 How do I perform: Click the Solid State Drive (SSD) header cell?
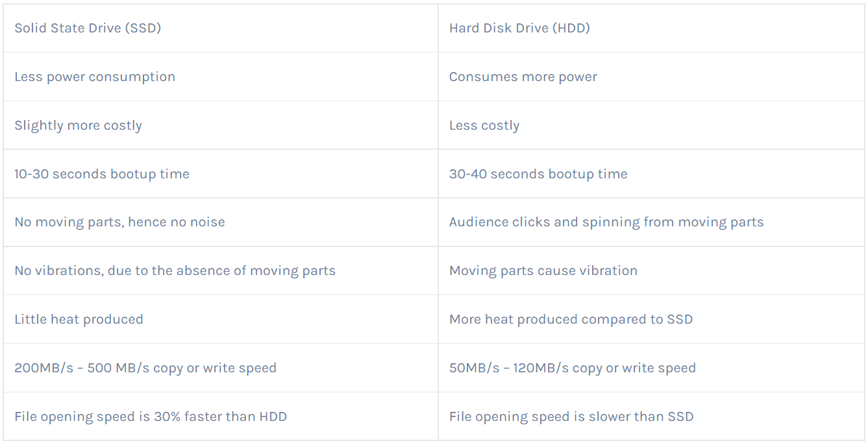click(x=221, y=28)
